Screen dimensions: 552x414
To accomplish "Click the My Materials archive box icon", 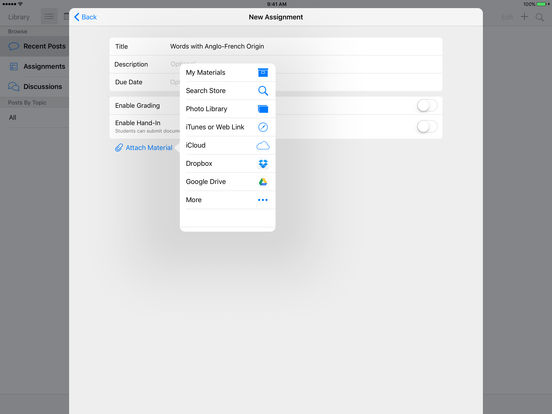I will pyautogui.click(x=263, y=73).
